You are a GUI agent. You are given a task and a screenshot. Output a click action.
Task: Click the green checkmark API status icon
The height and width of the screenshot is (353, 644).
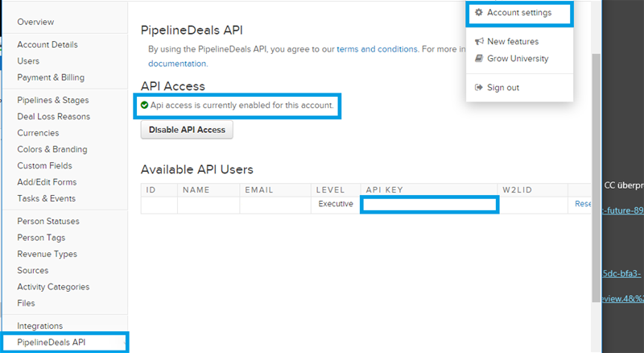pos(144,106)
